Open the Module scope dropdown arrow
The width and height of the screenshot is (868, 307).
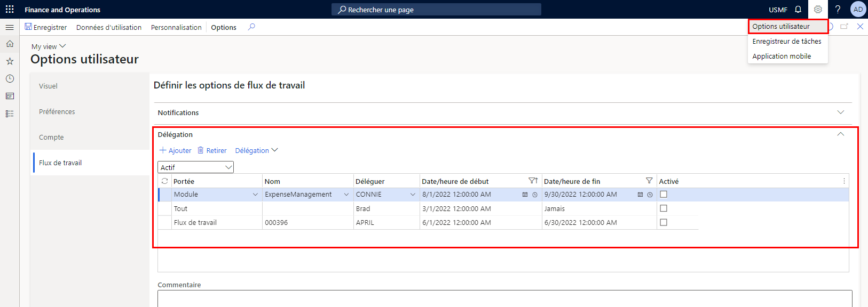coord(255,195)
